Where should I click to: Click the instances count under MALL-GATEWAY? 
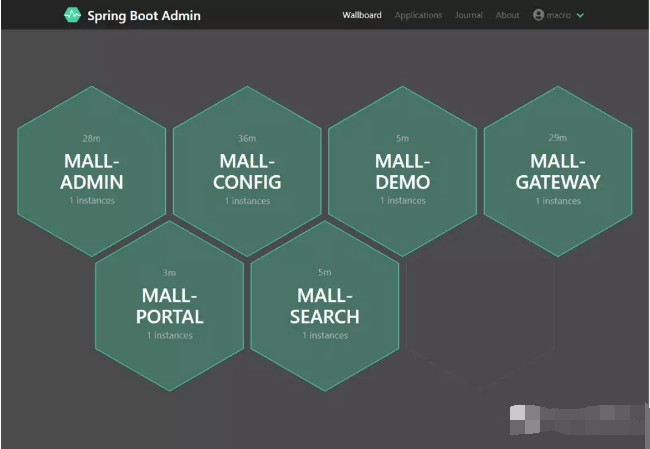coord(558,201)
